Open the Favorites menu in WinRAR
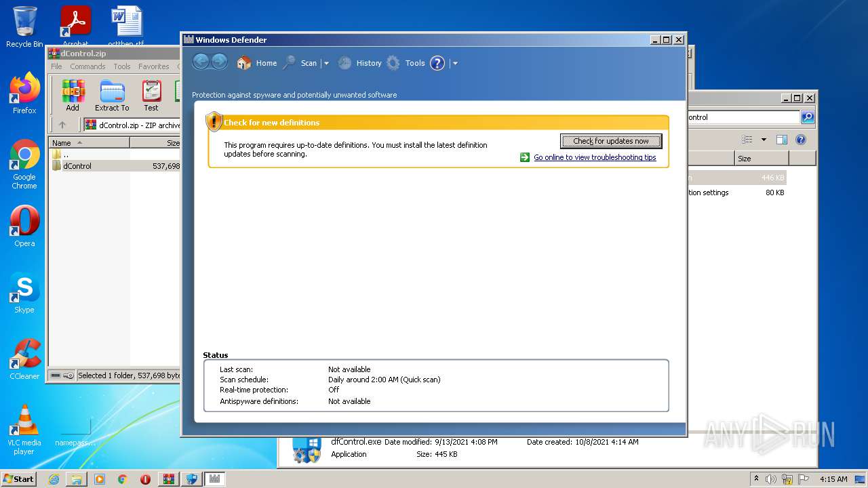Image resolution: width=868 pixels, height=488 pixels. tap(154, 66)
